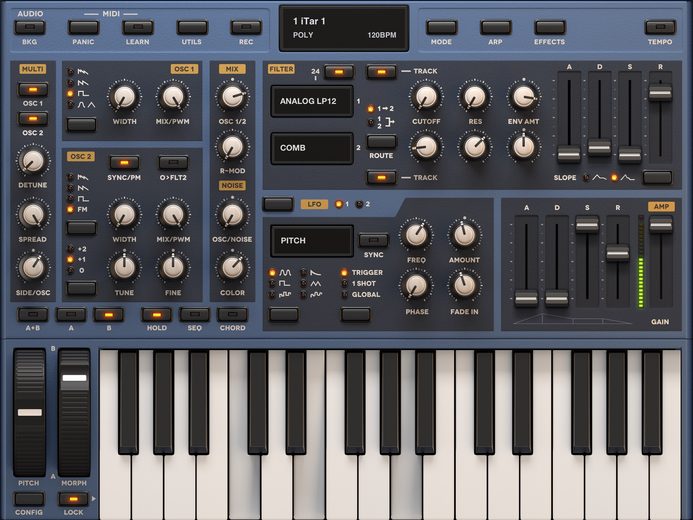
Task: Select LFO 1 indicator
Action: 342,204
